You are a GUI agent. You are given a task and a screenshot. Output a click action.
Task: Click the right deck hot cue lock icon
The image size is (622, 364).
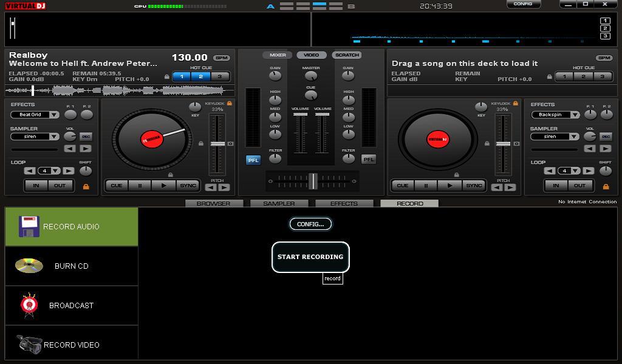(549, 76)
